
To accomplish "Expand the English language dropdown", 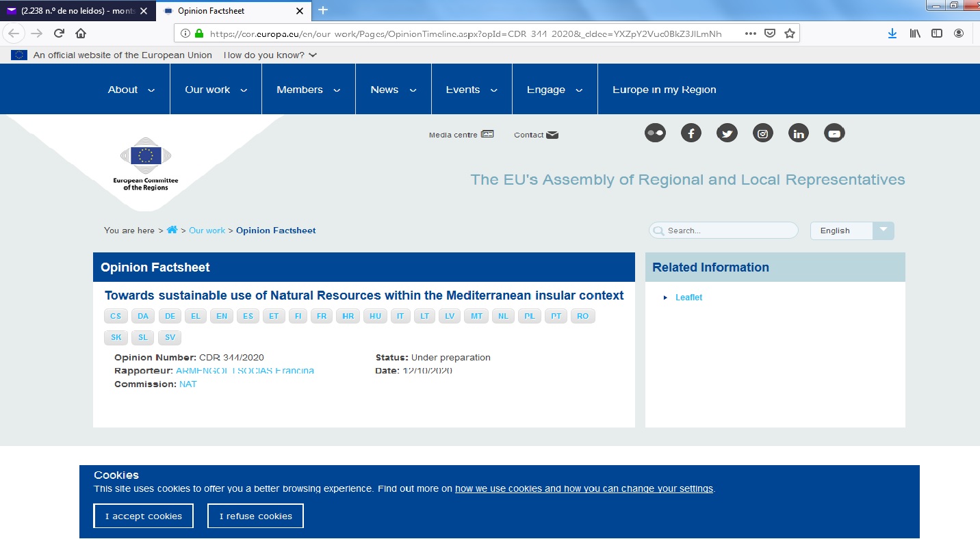I will [883, 231].
